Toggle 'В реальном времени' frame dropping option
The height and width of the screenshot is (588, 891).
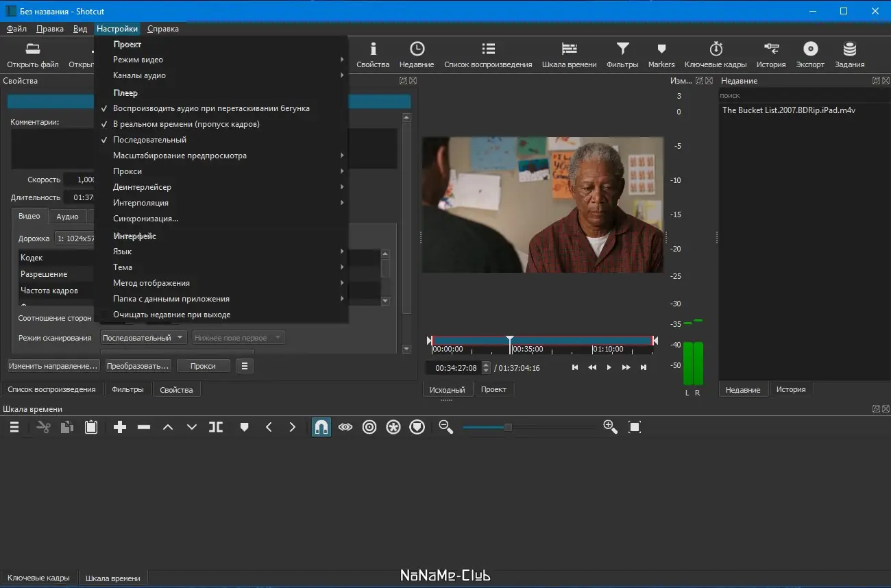[x=186, y=124]
